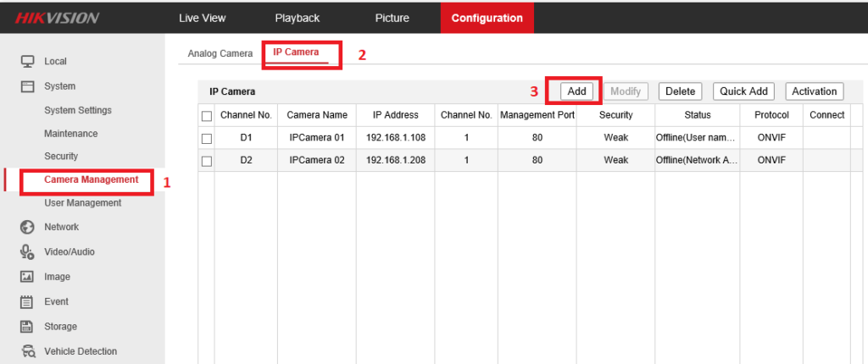This screenshot has height=364, width=868.
Task: Switch to the Analog Camera tab
Action: tap(220, 53)
